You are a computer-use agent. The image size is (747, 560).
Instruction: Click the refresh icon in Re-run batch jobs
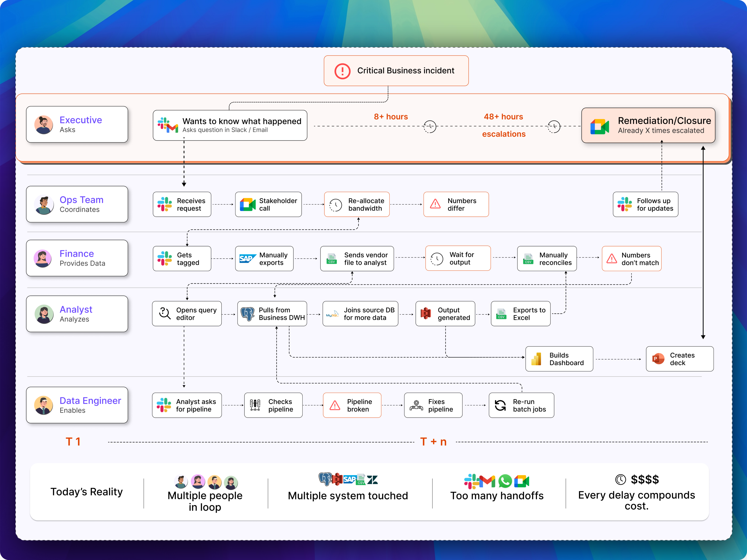pyautogui.click(x=500, y=405)
